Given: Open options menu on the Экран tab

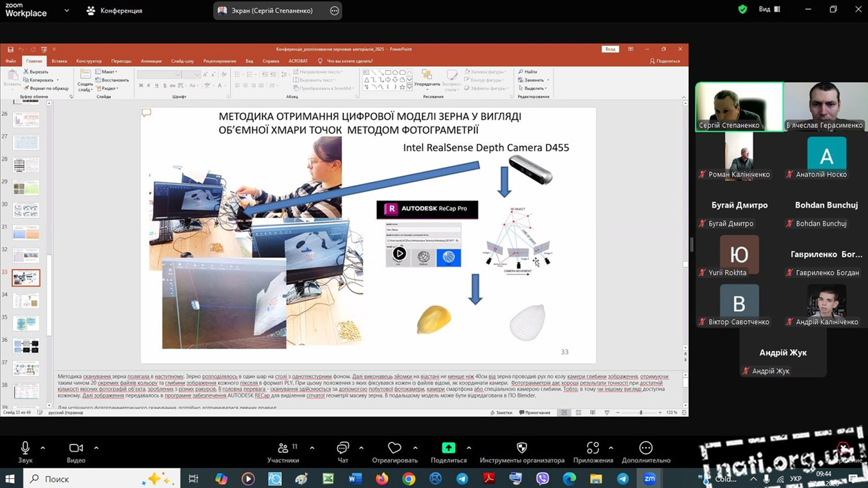Looking at the screenshot, I should (334, 11).
